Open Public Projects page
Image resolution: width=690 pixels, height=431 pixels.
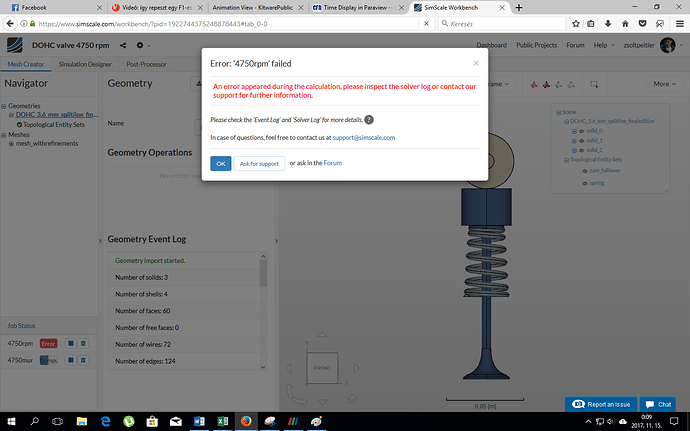point(536,45)
